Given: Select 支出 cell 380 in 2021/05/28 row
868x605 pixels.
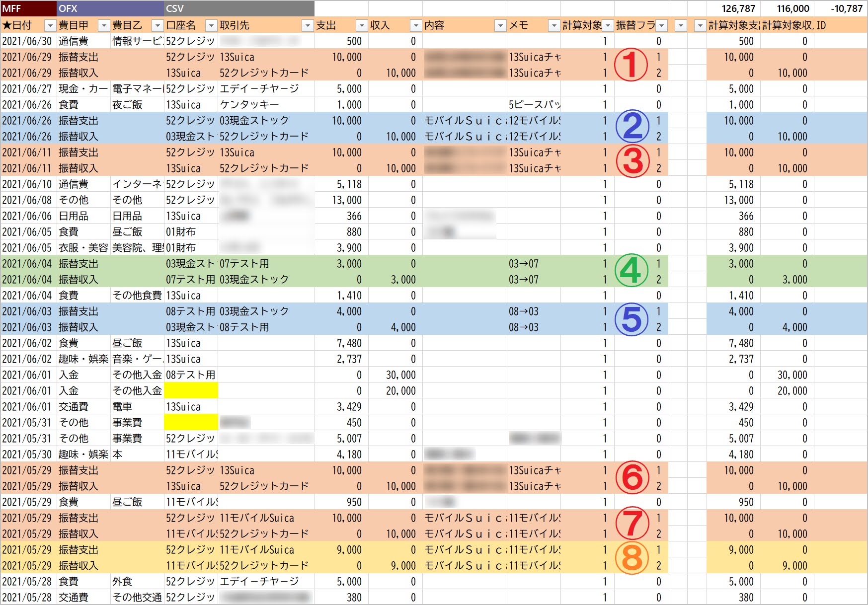Looking at the screenshot, I should 341,598.
